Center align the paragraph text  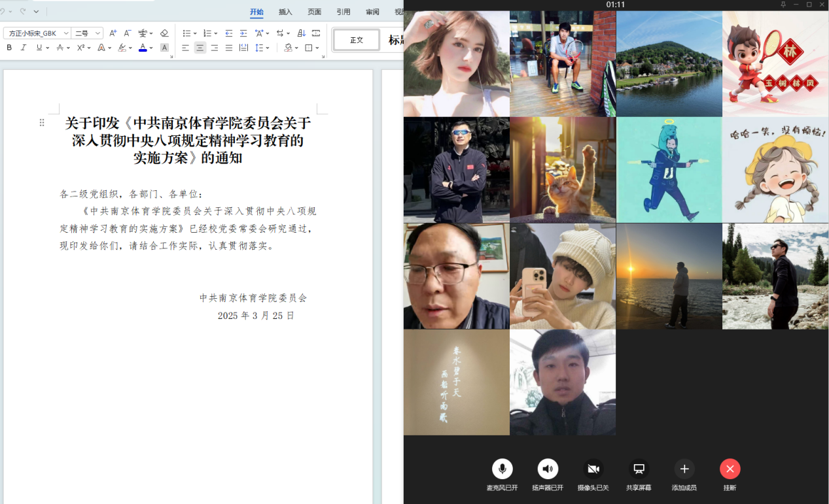[x=200, y=48]
